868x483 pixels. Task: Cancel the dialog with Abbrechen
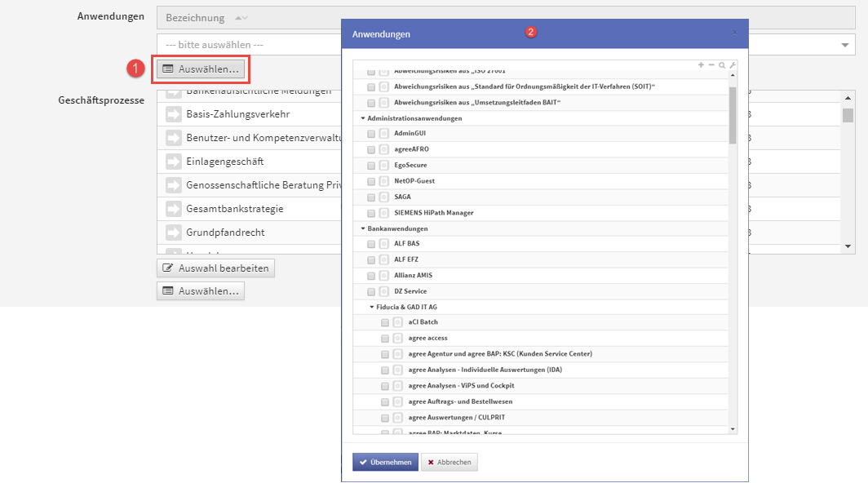tap(449, 462)
